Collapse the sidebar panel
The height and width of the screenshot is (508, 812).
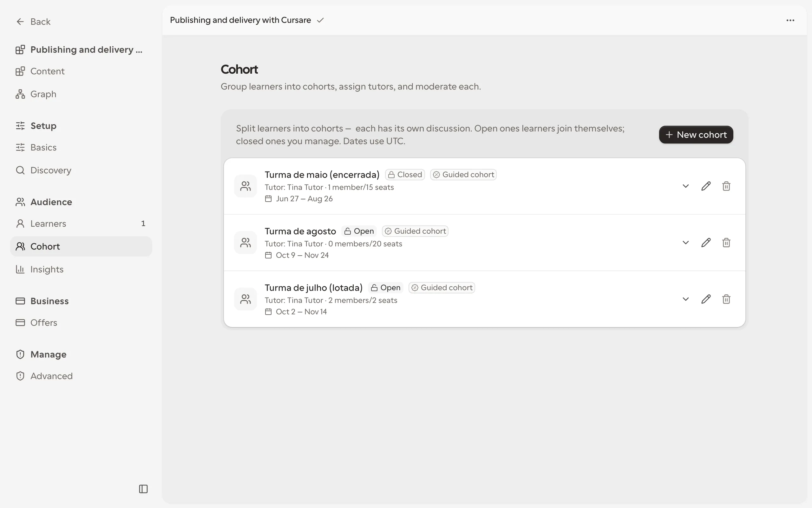[143, 489]
